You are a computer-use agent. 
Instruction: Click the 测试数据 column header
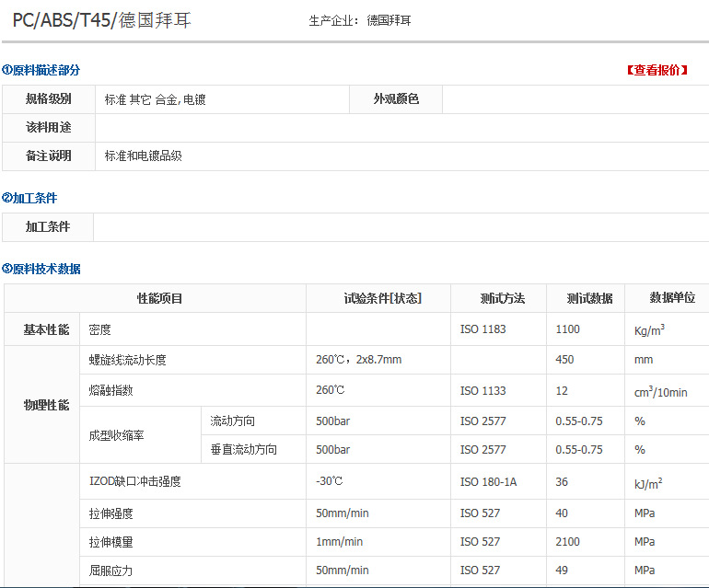click(x=589, y=298)
